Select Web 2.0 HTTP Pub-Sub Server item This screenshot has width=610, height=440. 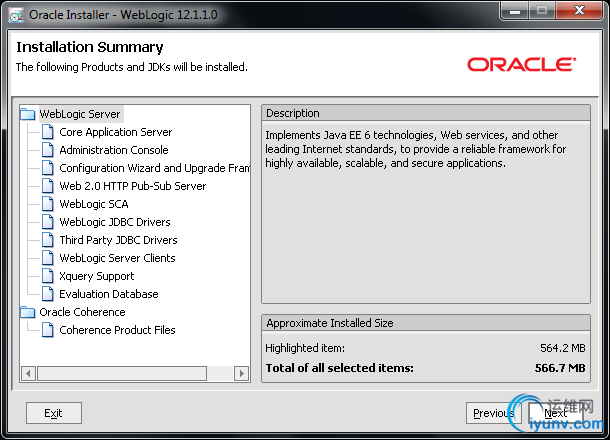[x=133, y=186]
